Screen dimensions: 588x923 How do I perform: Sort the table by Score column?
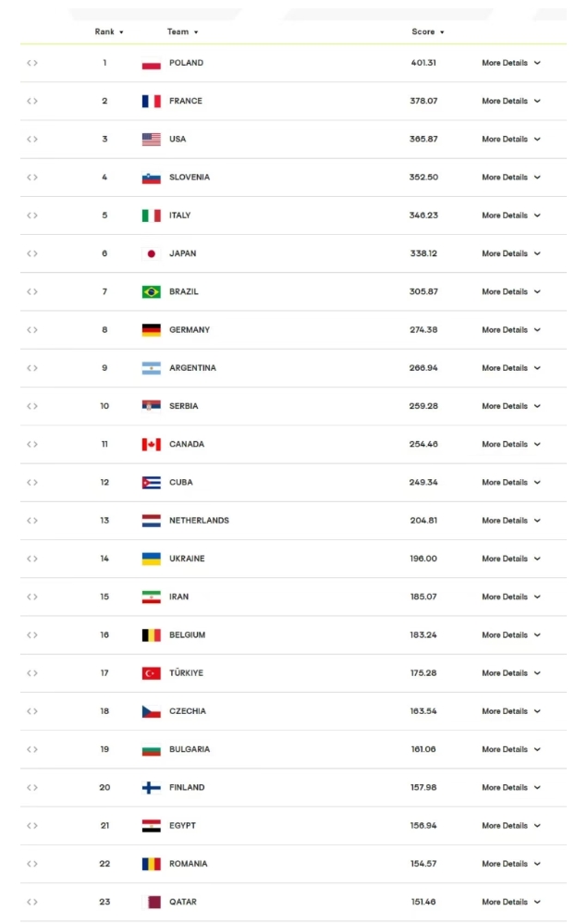click(x=428, y=31)
